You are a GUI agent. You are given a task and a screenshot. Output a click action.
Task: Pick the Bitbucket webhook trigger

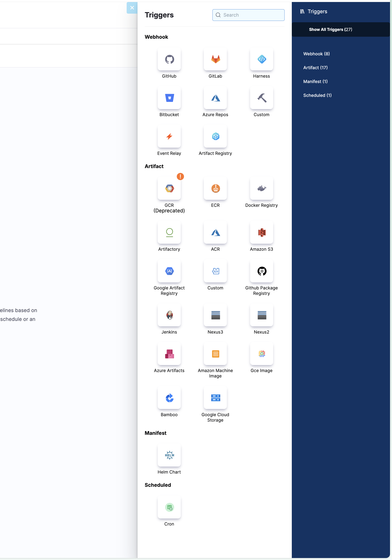(x=169, y=98)
